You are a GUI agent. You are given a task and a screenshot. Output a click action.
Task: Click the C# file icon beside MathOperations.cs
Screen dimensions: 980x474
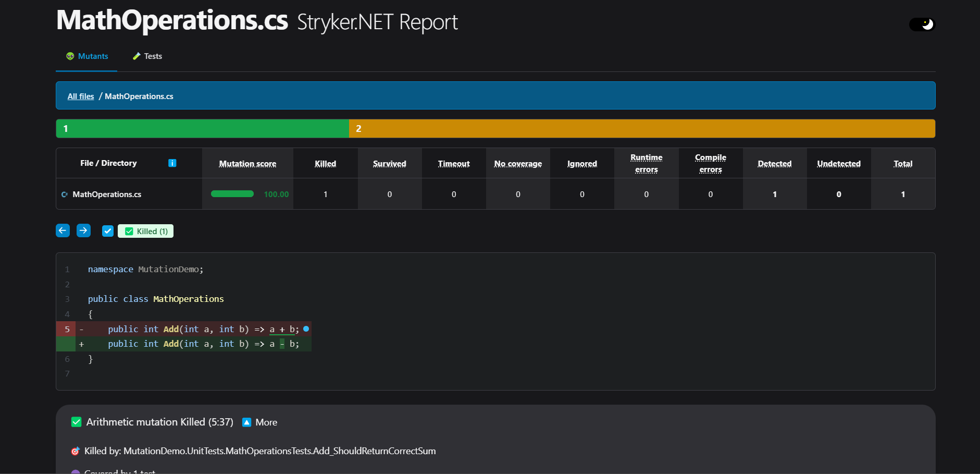[x=65, y=195]
